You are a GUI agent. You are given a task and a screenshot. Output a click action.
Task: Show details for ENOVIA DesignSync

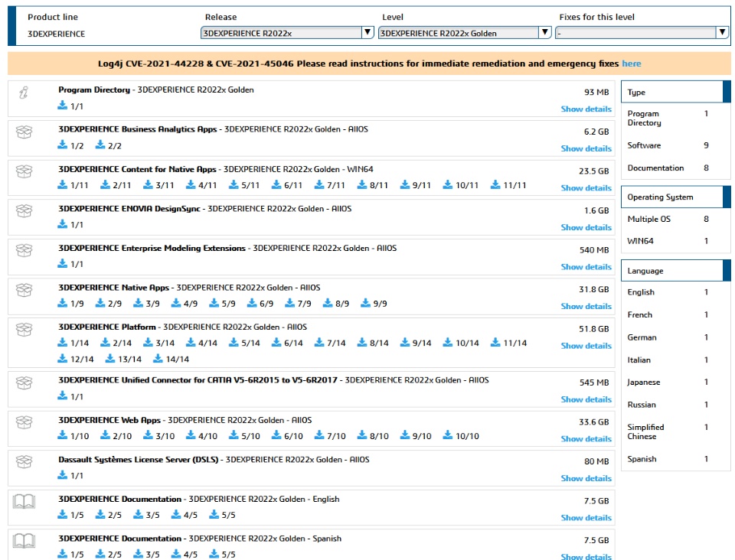586,227
